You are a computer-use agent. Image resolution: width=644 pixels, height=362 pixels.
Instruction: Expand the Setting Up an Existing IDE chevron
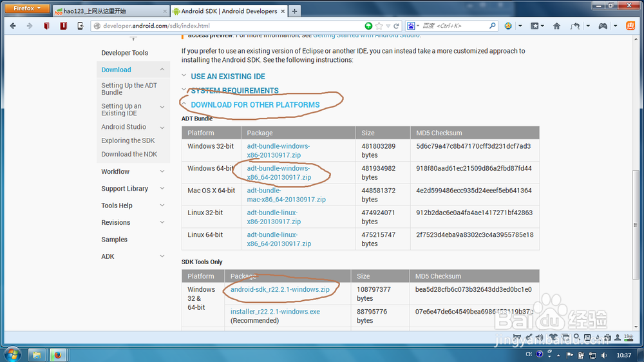(x=162, y=107)
